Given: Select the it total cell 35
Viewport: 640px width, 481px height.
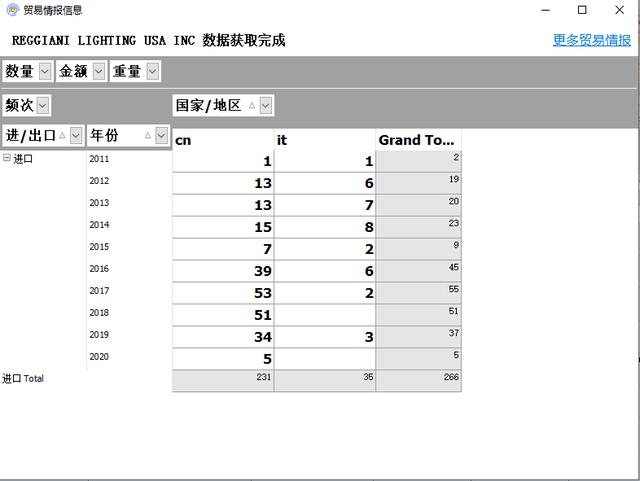Looking at the screenshot, I should point(324,381).
